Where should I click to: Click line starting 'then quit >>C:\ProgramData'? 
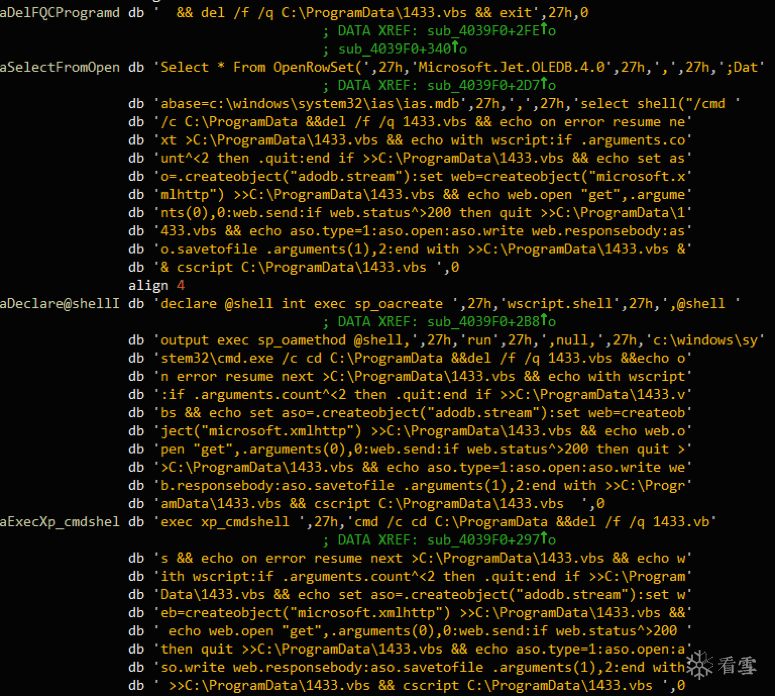(410, 649)
